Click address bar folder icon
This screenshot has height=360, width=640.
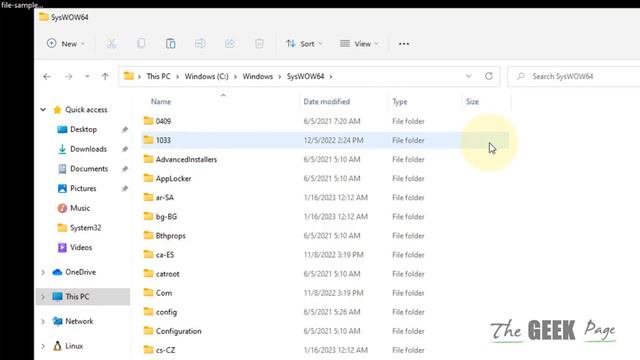coord(129,76)
